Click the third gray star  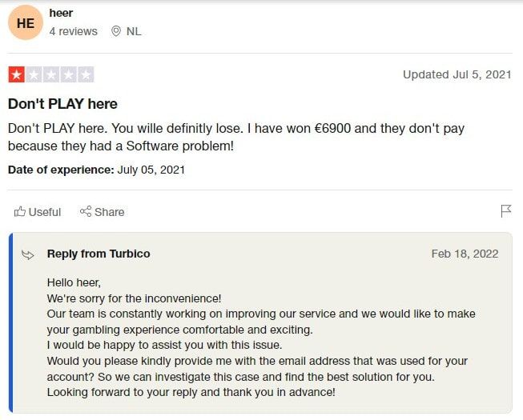tap(51, 74)
